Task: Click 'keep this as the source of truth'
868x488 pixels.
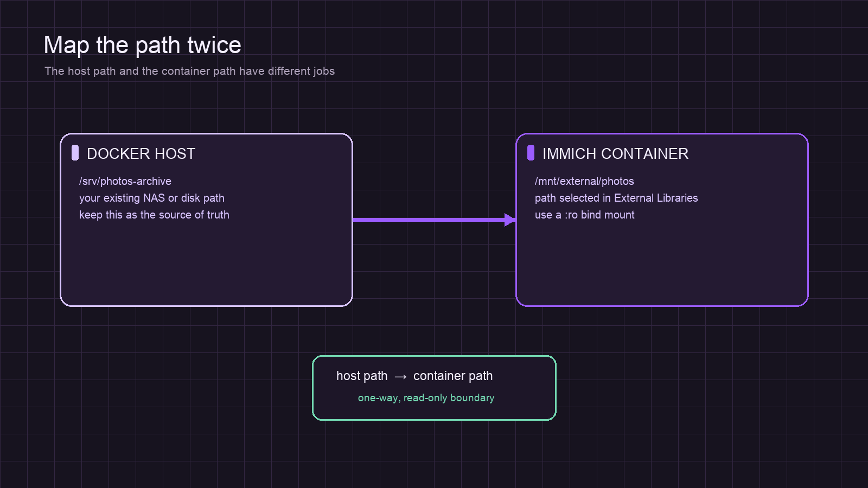Action: (x=154, y=215)
